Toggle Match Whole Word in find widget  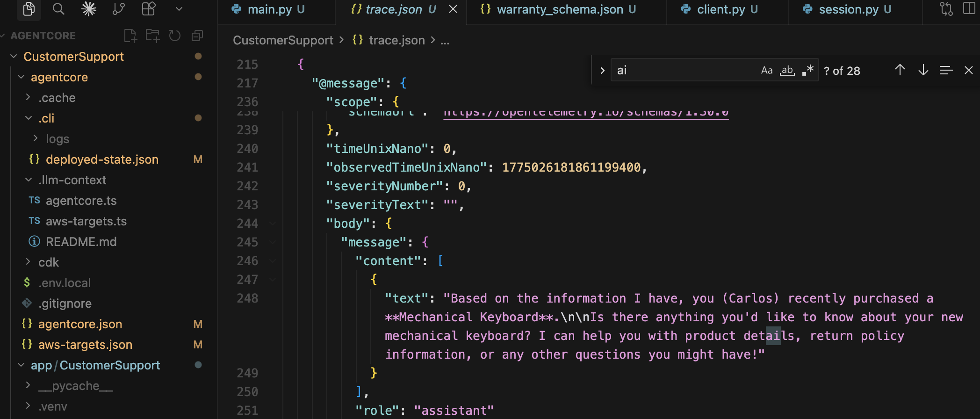787,71
